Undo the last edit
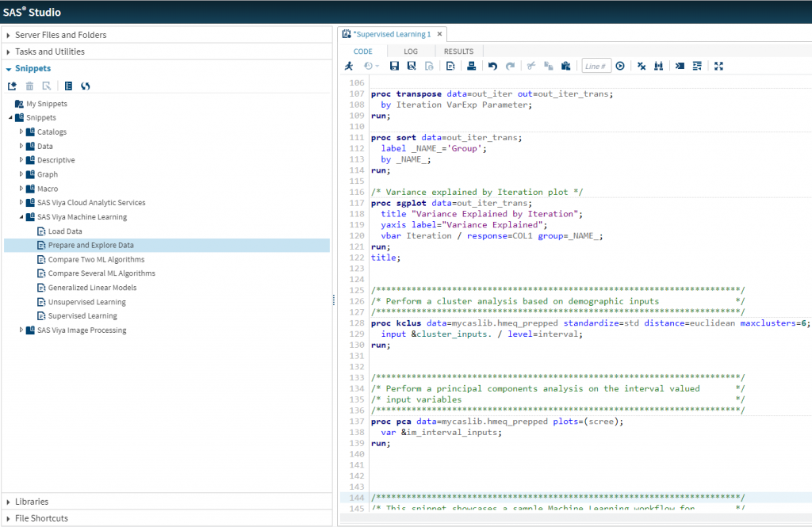 pos(492,66)
